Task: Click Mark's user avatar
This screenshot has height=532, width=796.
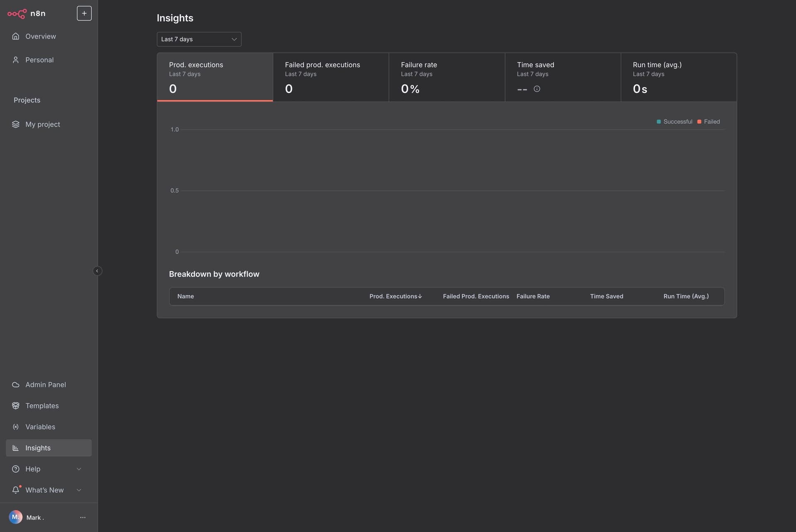Action: pyautogui.click(x=16, y=517)
